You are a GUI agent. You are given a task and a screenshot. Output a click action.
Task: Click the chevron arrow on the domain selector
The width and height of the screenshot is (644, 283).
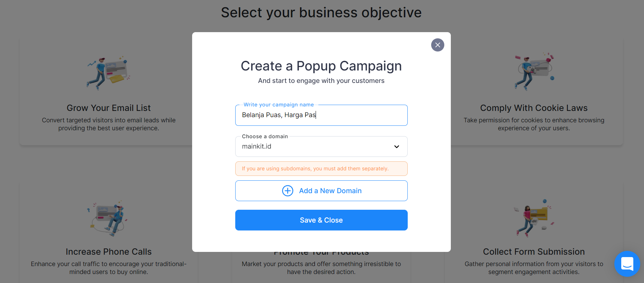[x=396, y=147]
